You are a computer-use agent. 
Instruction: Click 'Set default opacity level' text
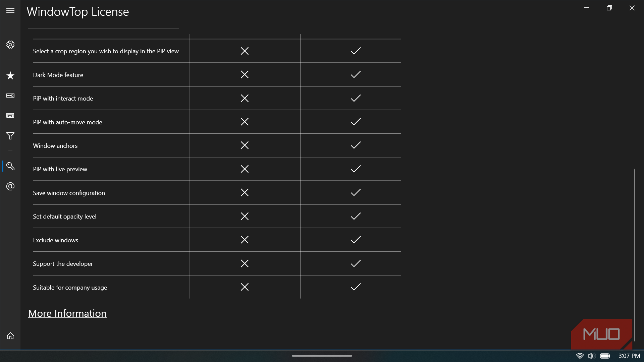point(65,217)
